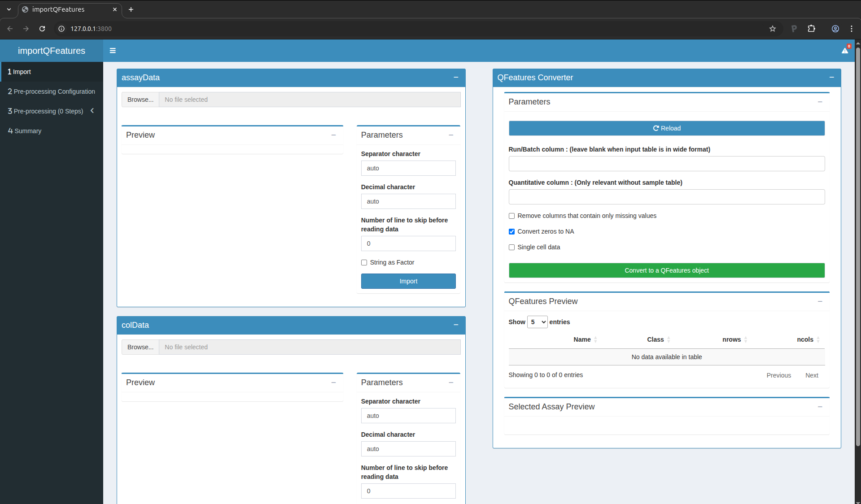This screenshot has width=861, height=504.
Task: Collapse the Selected Assay Preview panel
Action: pos(820,407)
